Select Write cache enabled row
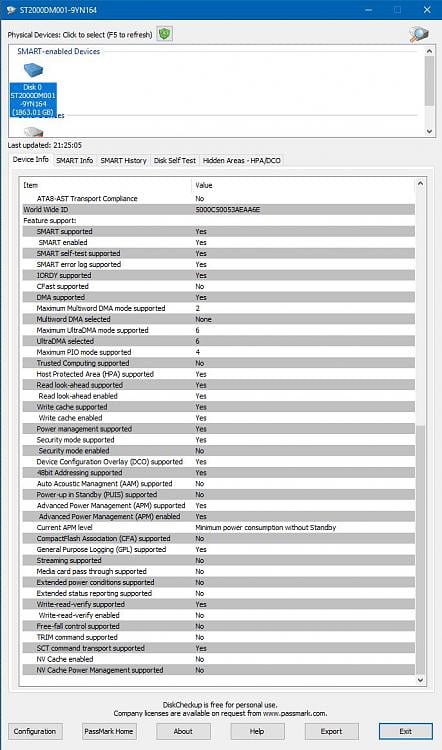Screen dimensions: 442x750 (218, 418)
